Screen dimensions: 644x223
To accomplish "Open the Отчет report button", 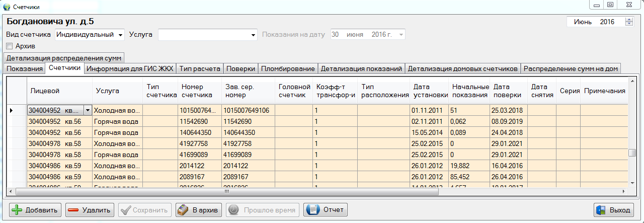I will (326, 210).
